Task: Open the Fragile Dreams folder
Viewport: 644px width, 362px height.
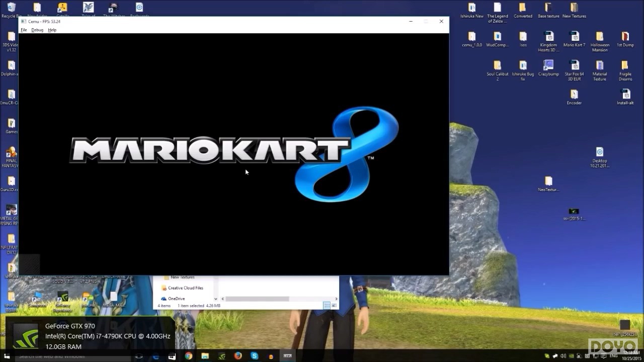Action: [x=625, y=70]
